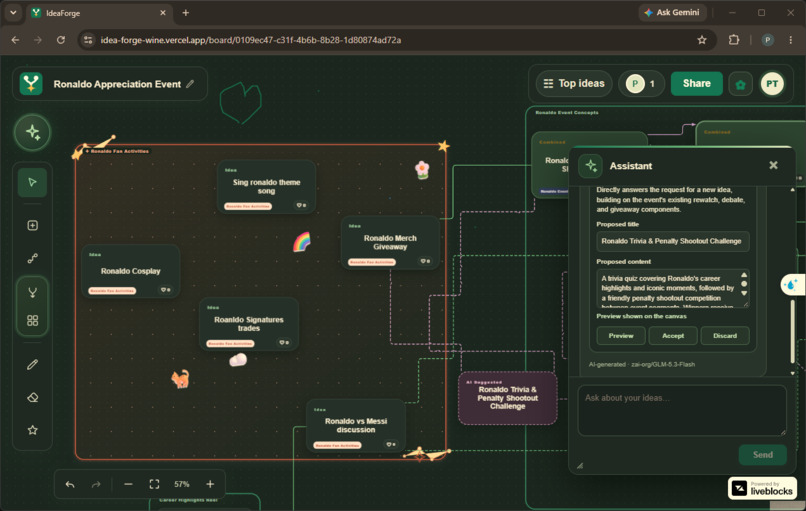
Task: Open the tab search dropdown arrow
Action: 13,13
